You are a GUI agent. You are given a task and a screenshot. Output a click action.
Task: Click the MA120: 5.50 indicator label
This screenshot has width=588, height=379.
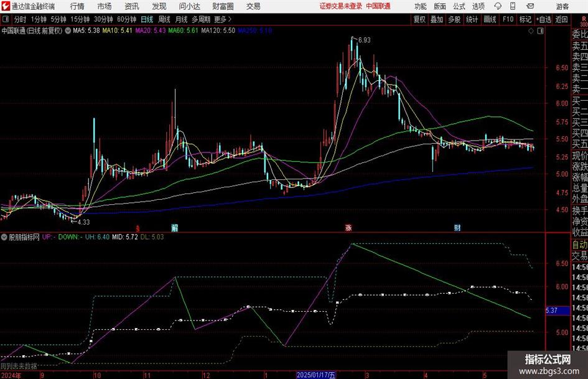[218, 30]
